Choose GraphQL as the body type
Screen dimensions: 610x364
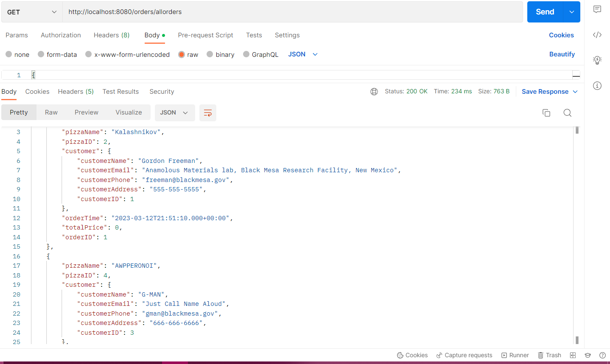tap(260, 54)
